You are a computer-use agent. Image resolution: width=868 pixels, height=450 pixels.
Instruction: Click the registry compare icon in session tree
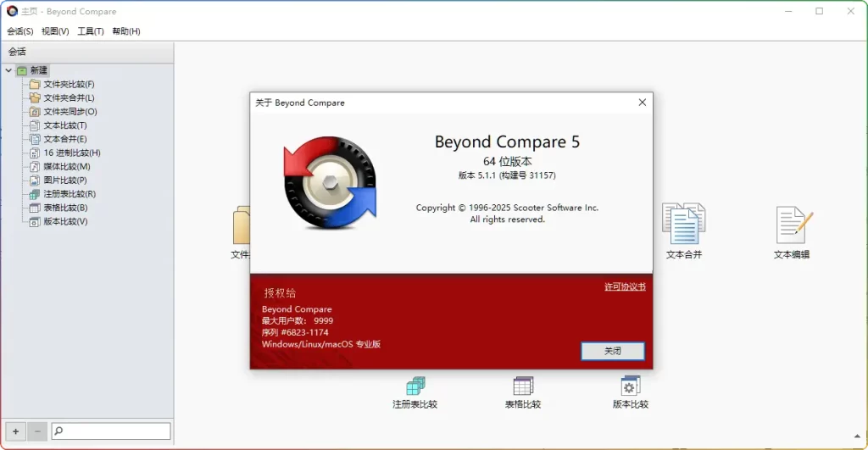pyautogui.click(x=35, y=194)
